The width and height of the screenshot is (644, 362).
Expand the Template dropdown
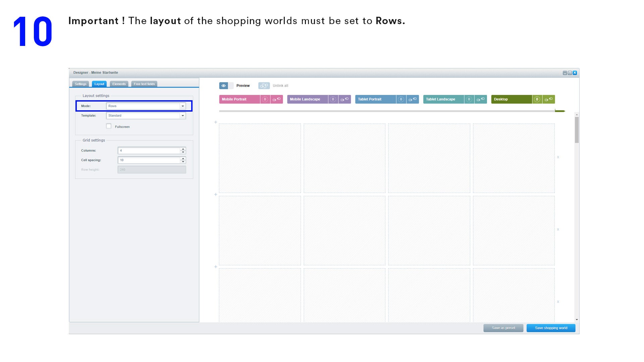tap(183, 116)
